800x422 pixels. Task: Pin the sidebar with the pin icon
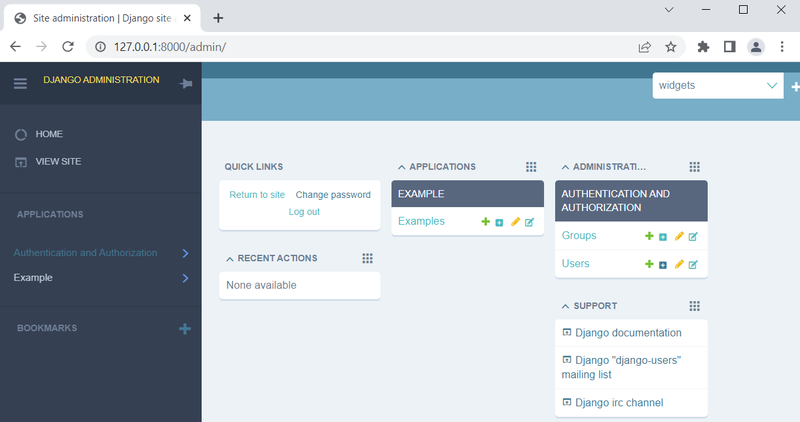tap(186, 84)
